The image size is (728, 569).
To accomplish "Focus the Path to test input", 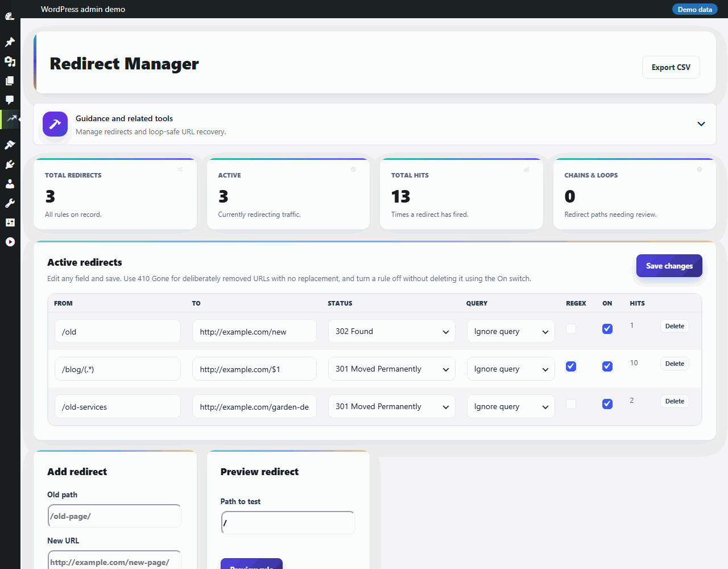I will pyautogui.click(x=288, y=523).
